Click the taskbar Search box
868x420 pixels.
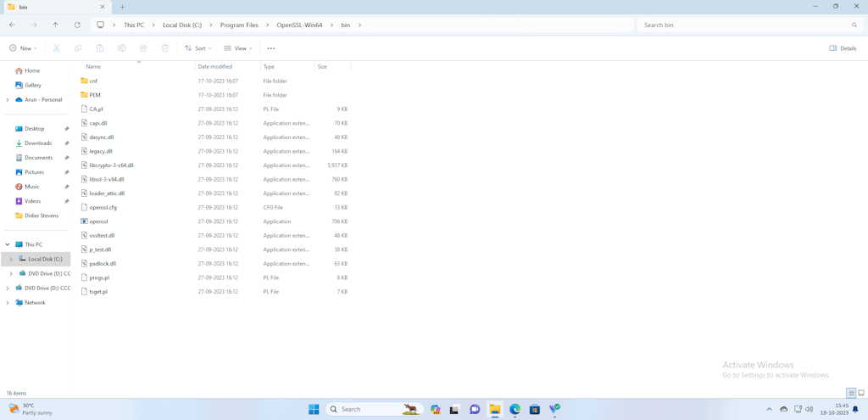[x=374, y=409]
